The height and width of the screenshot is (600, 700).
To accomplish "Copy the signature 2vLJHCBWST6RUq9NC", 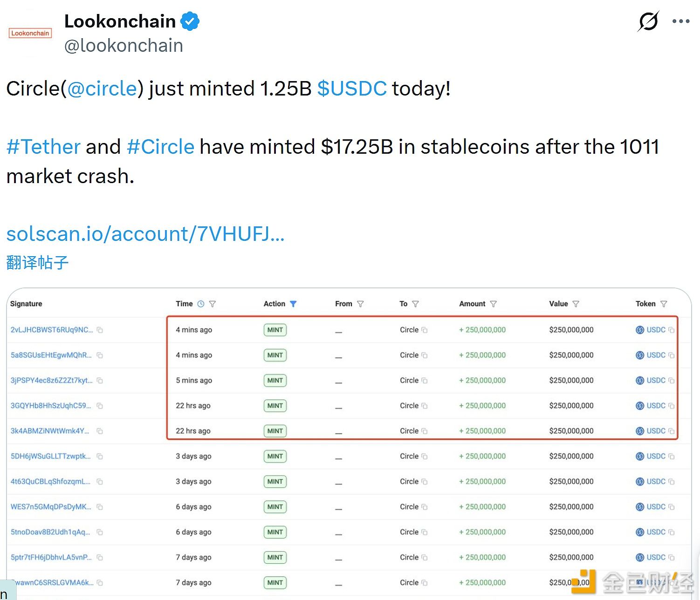I will pos(100,329).
